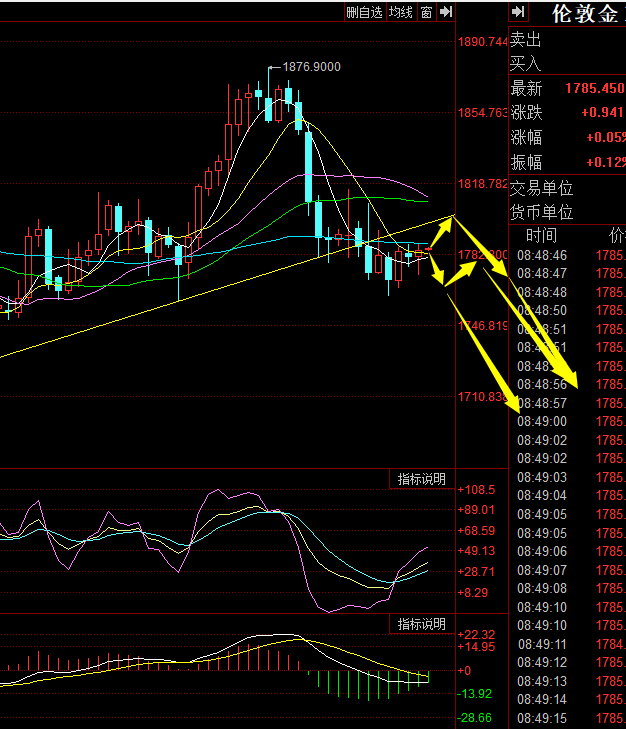Click the -13.92 MACD axis value

point(475,694)
